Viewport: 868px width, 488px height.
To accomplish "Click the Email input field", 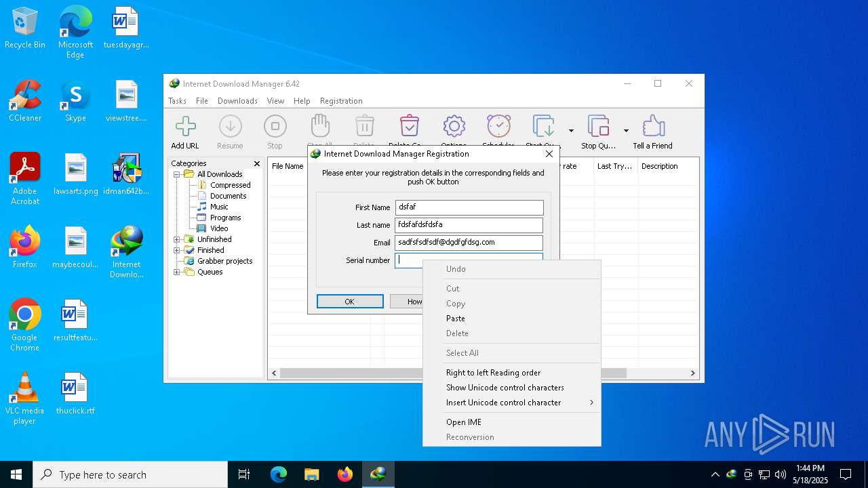I will (469, 243).
